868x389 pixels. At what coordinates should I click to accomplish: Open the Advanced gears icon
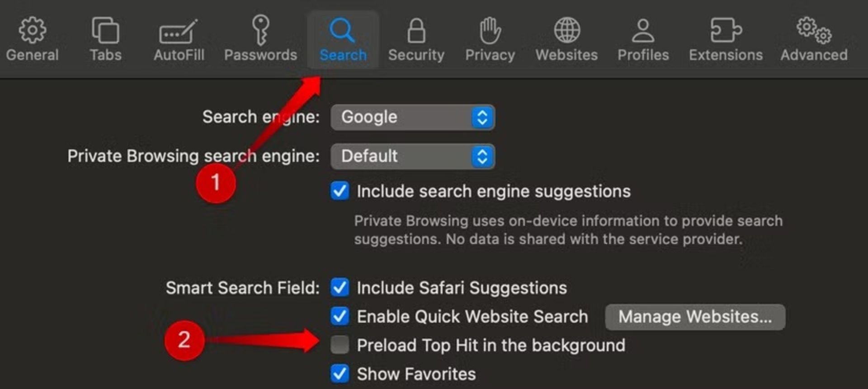814,30
